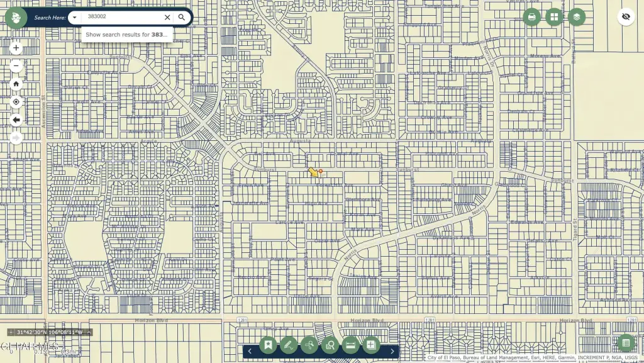Open the layer list panel
This screenshot has width=644, height=363.
(576, 17)
